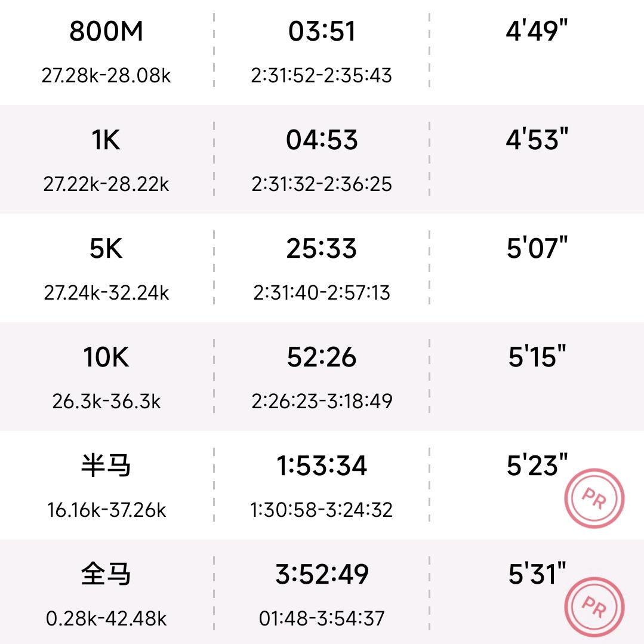Select the 1K segment label

pyautogui.click(x=106, y=140)
